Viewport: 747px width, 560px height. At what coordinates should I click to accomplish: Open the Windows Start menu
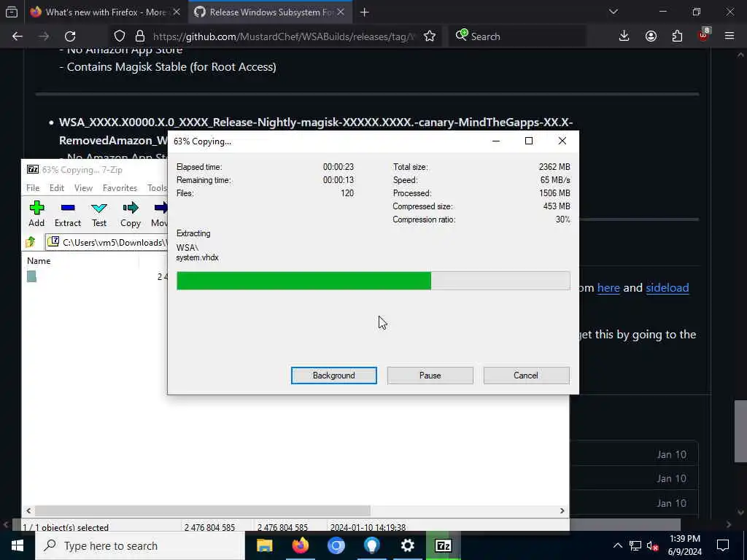(x=18, y=545)
